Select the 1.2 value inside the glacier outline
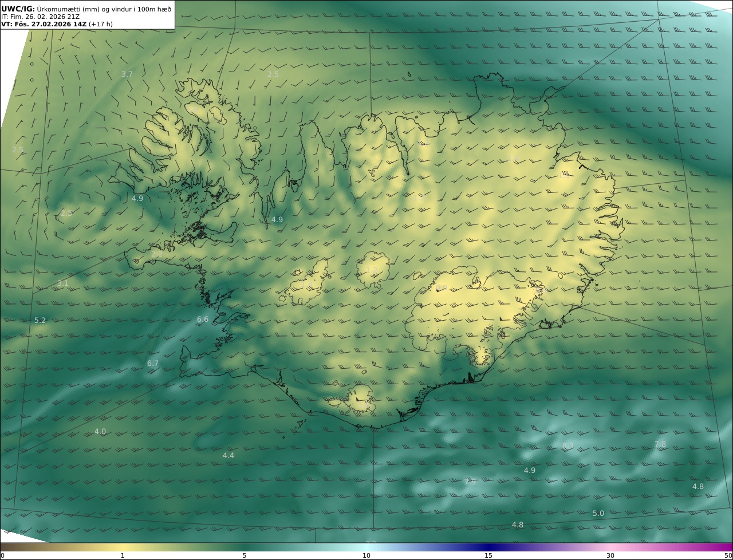The height and width of the screenshot is (560, 733). [x=371, y=270]
